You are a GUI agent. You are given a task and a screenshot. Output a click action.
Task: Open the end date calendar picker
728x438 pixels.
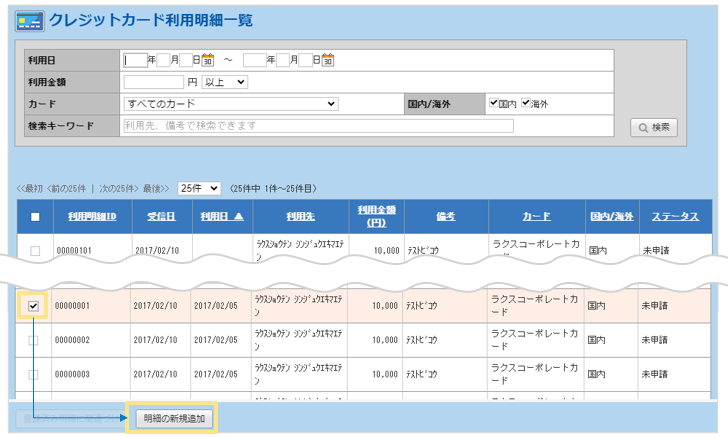pos(327,60)
